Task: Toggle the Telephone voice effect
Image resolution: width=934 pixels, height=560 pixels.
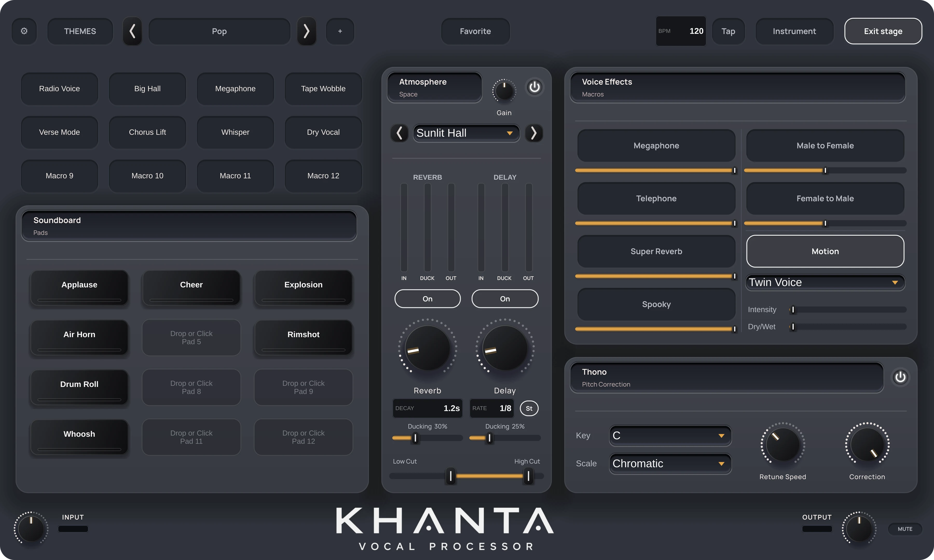Action: 656,199
